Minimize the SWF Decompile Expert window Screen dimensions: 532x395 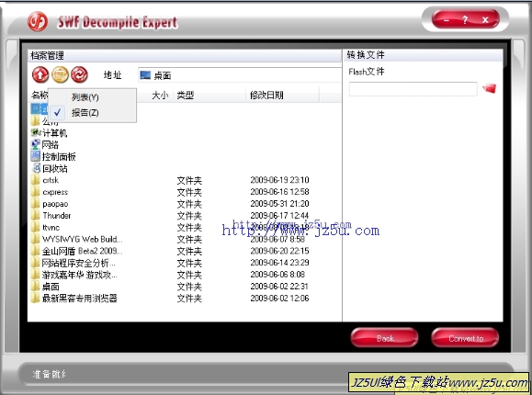(x=447, y=21)
